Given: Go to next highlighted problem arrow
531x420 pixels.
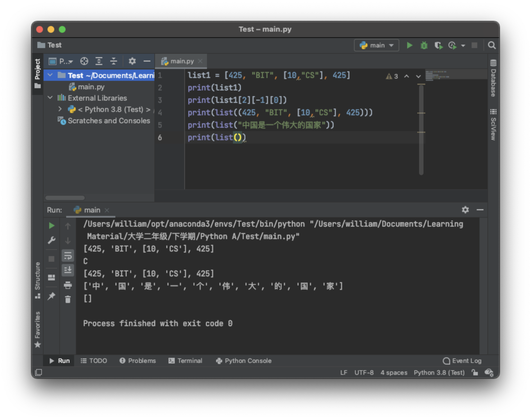Looking at the screenshot, I should point(418,76).
